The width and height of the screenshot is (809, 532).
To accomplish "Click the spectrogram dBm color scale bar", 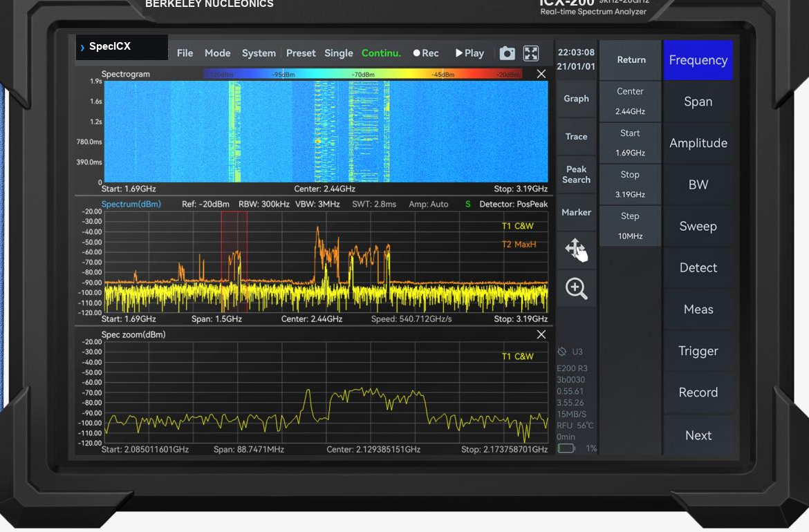I will 363,74.
